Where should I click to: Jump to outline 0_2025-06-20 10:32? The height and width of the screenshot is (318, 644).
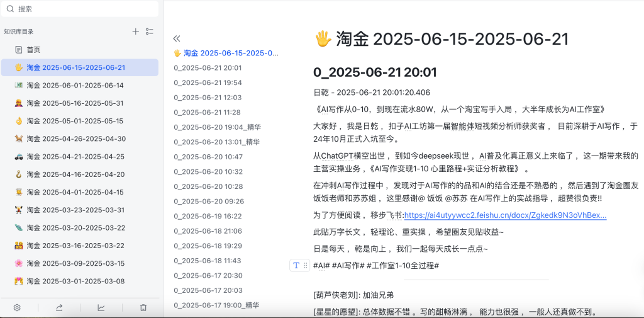(x=208, y=171)
